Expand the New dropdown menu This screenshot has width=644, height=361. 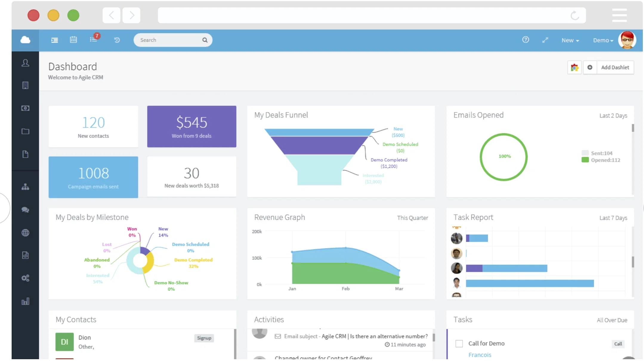(x=570, y=40)
